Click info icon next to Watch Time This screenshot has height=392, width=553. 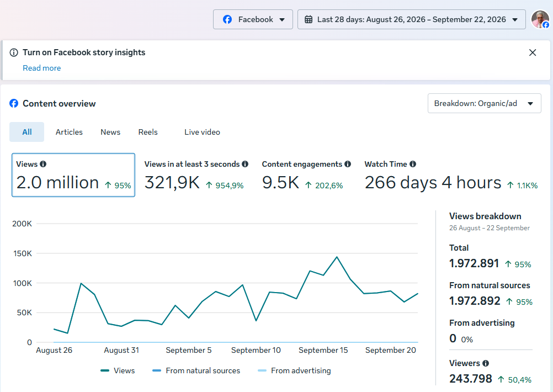pos(413,164)
